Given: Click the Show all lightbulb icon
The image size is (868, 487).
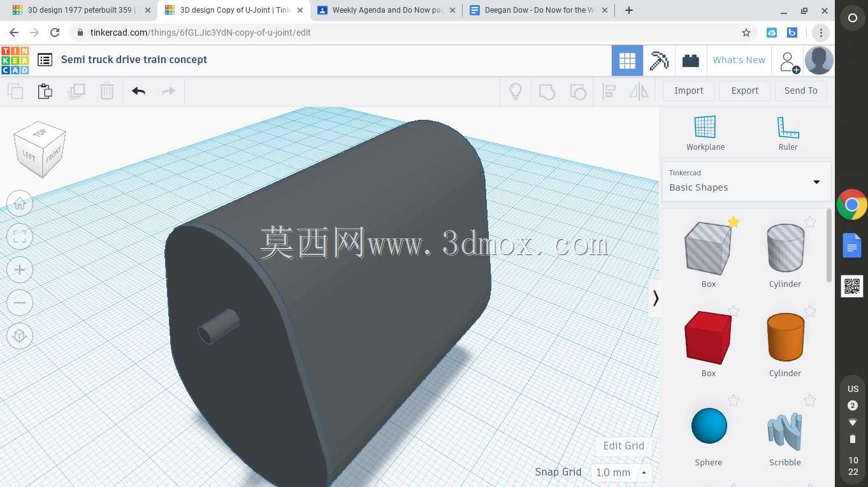Looking at the screenshot, I should pyautogui.click(x=516, y=91).
